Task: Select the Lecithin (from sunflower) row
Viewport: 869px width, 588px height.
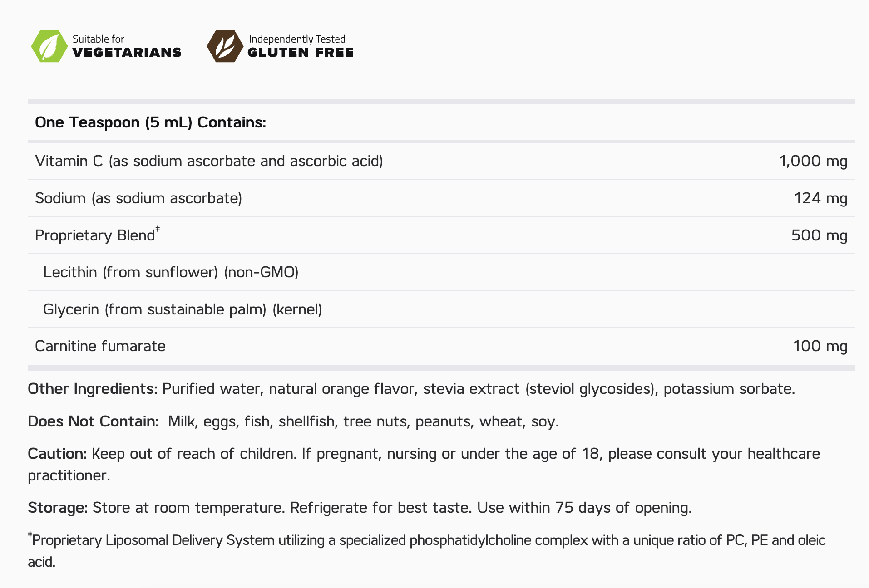Action: (x=171, y=272)
